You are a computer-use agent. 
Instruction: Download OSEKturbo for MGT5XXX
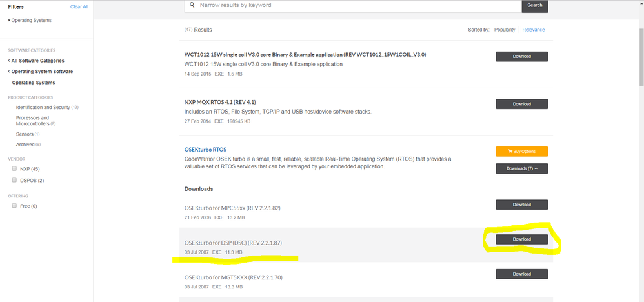pos(521,274)
